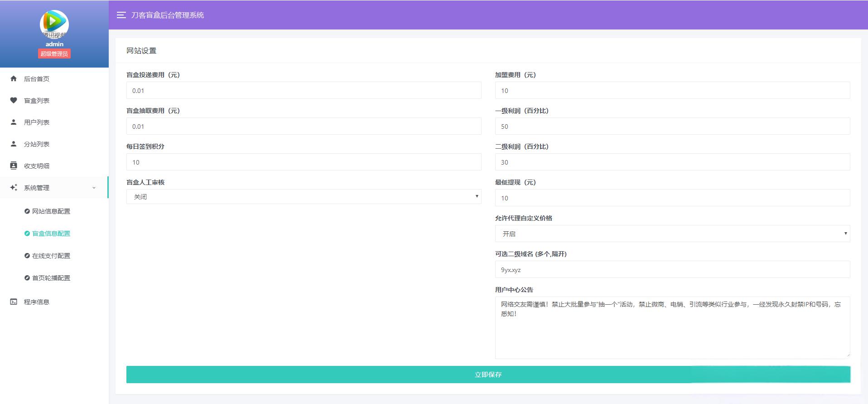Toggle sidebar with hamburger menu icon
This screenshot has width=868, height=404.
(121, 15)
